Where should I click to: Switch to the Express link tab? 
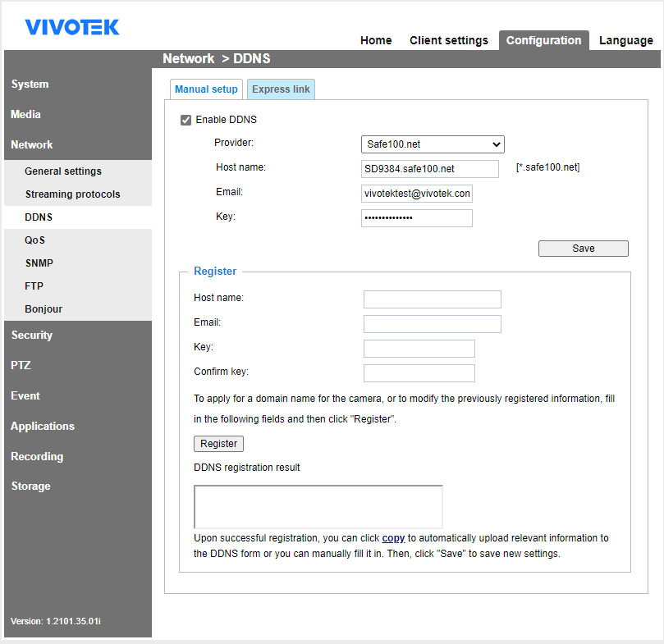281,89
